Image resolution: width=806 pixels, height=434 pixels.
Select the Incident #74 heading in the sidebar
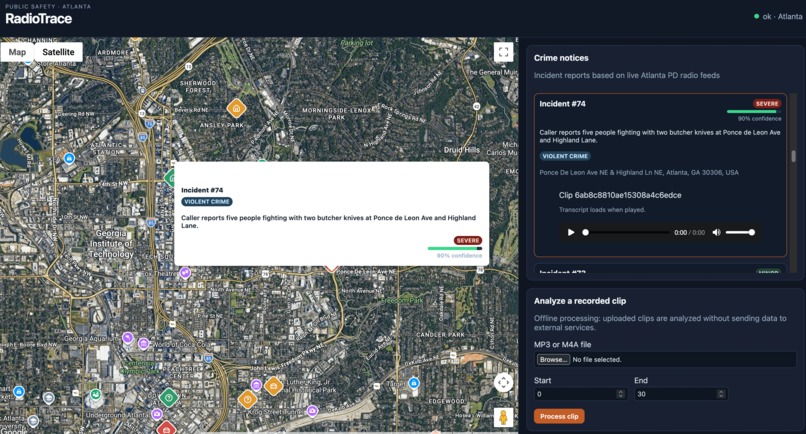562,103
